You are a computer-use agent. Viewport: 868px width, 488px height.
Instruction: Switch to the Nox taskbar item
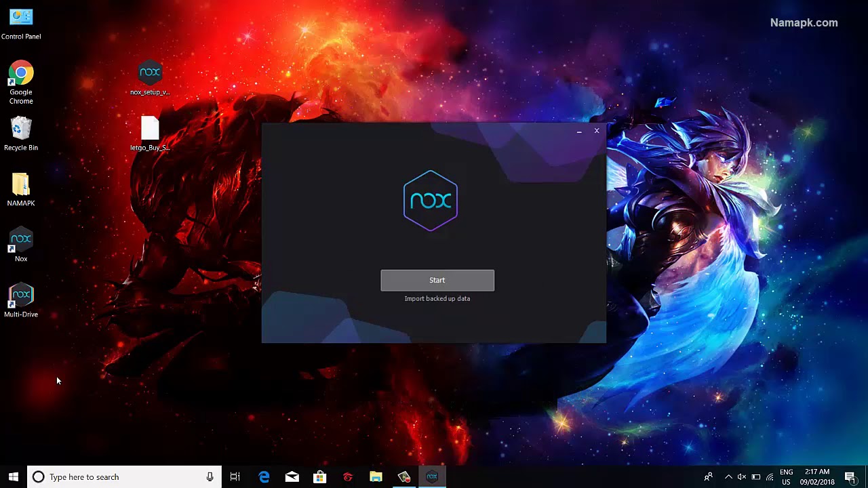(432, 477)
